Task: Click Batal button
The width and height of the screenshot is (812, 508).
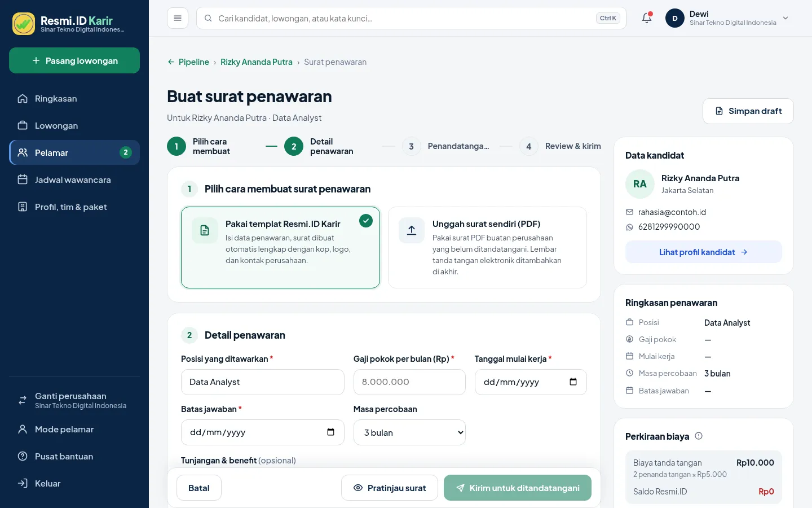Action: click(x=199, y=488)
